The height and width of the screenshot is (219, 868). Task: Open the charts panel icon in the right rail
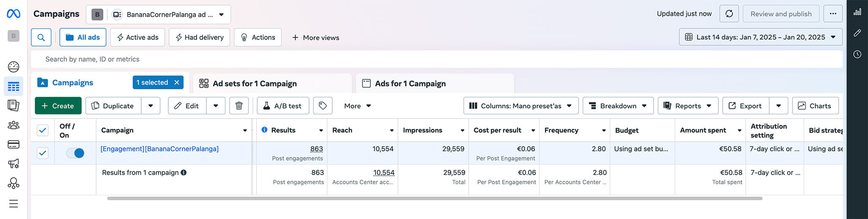click(x=857, y=12)
